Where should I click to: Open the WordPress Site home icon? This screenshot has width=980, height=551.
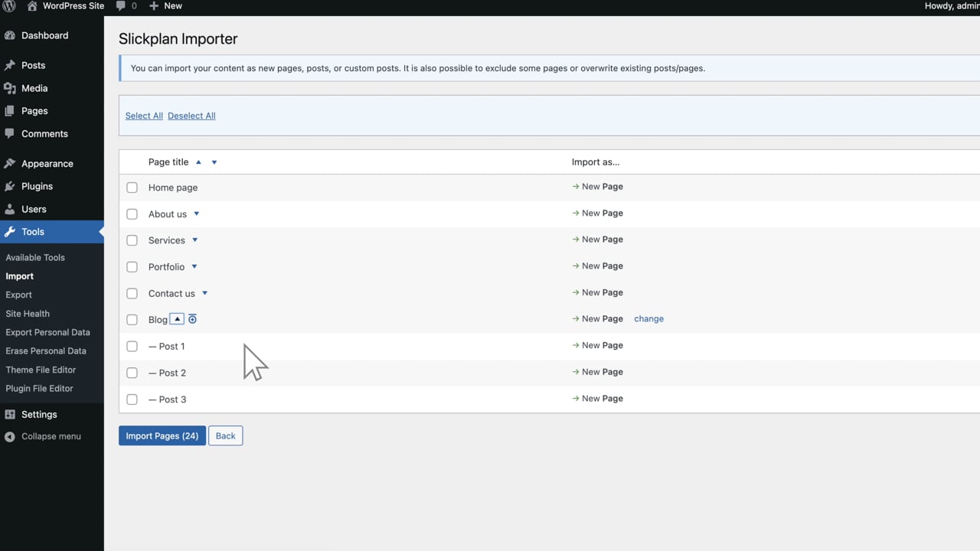tap(32, 5)
